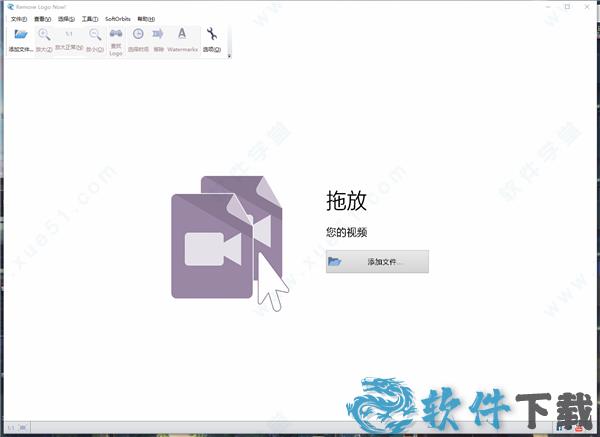Click the Facebook icon in status bar

click(560, 428)
